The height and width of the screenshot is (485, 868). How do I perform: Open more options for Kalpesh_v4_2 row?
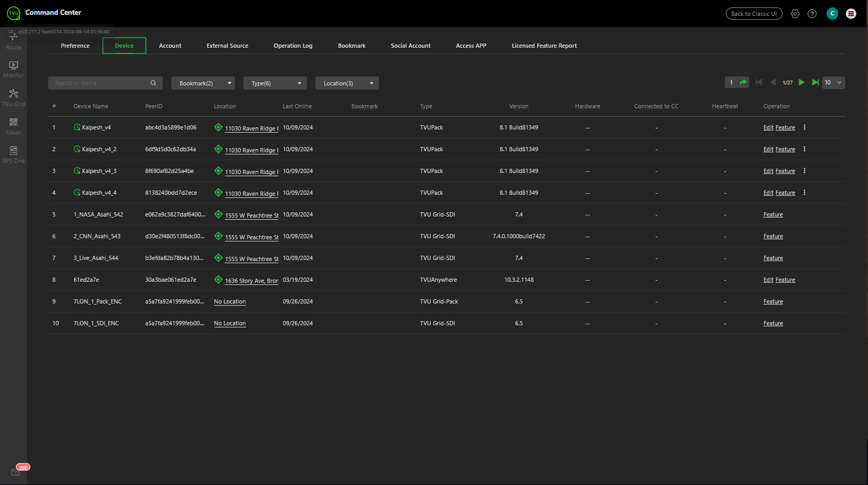pos(804,149)
